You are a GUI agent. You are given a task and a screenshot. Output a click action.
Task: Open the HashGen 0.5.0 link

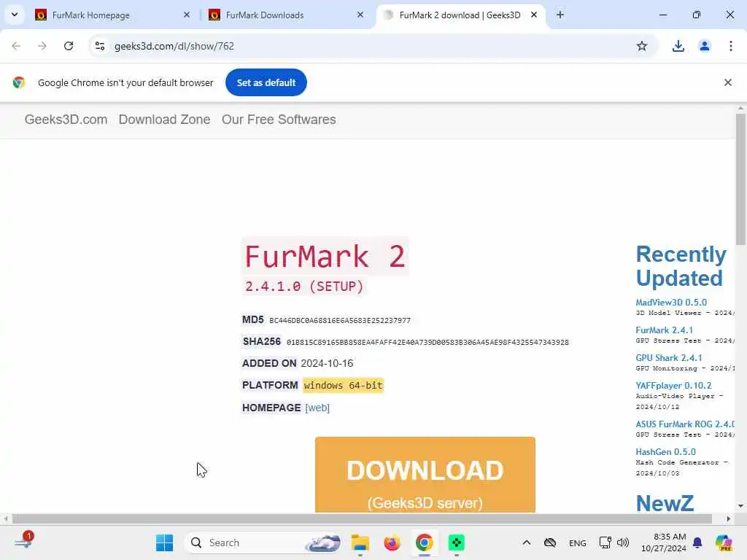pyautogui.click(x=665, y=451)
